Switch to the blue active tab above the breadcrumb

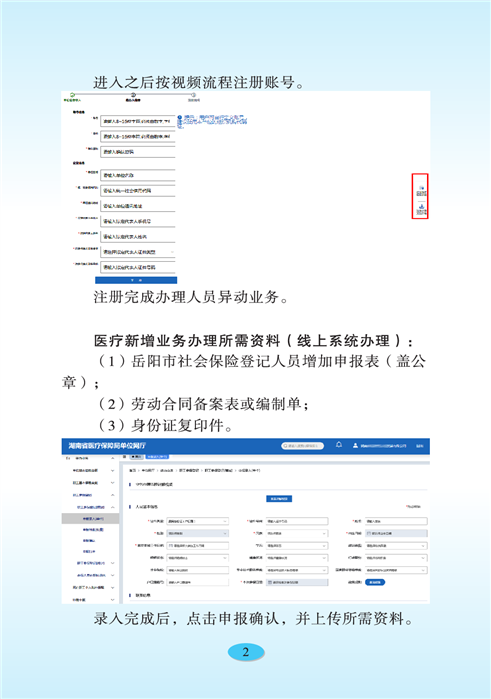click(157, 457)
